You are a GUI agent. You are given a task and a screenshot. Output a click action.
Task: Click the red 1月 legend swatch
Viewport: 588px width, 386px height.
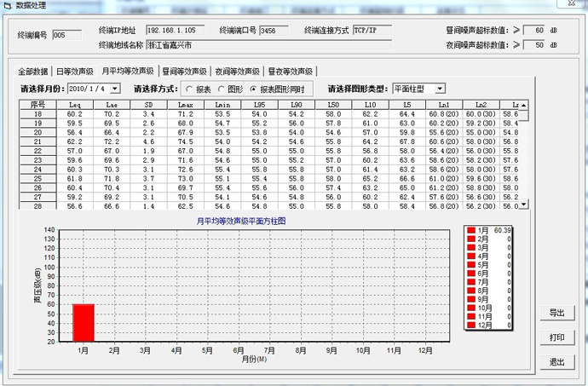point(470,230)
